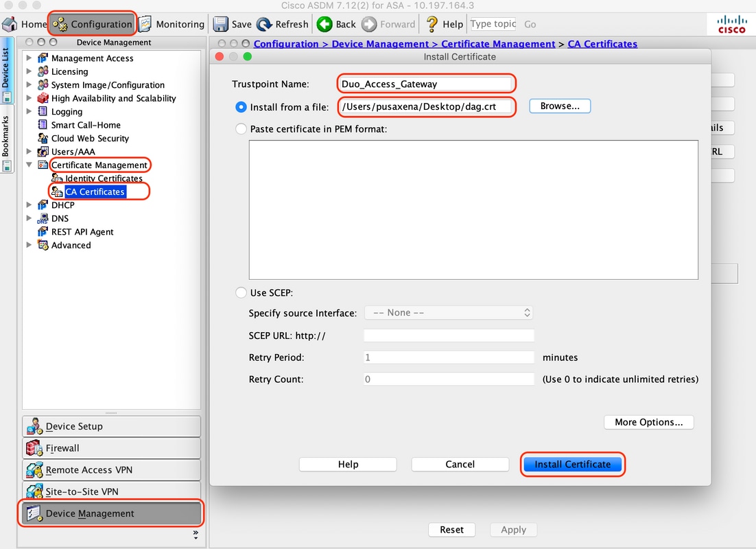Click the Reset button

click(452, 530)
